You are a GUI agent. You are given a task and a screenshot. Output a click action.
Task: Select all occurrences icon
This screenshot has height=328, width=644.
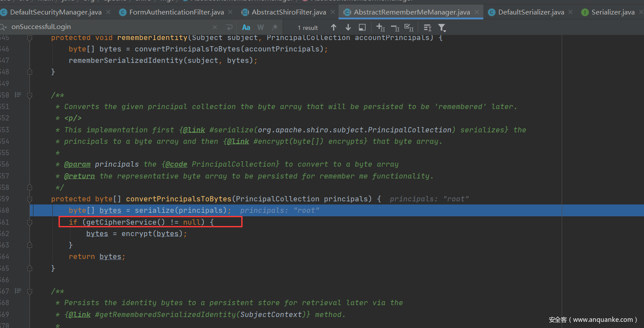click(x=409, y=28)
